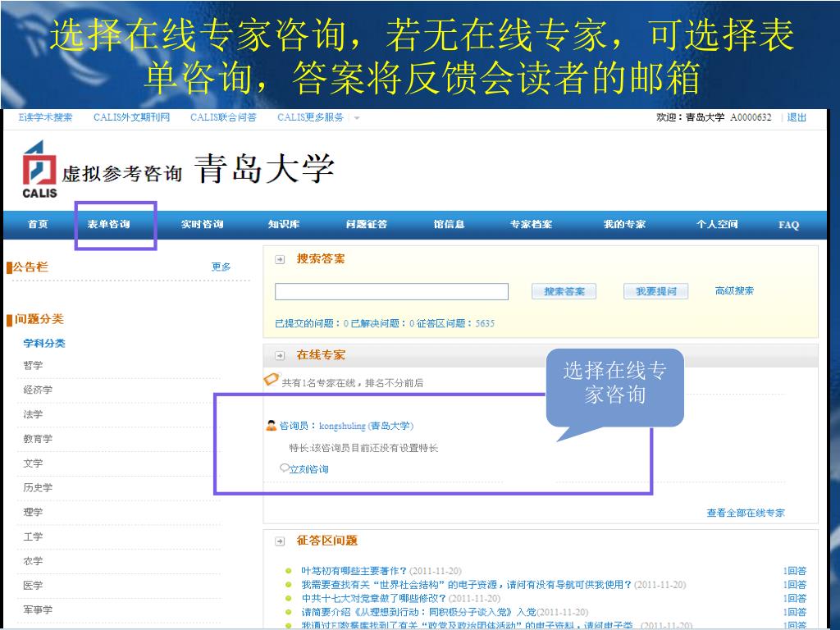Open the 世界社会结构 electronic resources question
The width and height of the screenshot is (840, 630).
467,585
